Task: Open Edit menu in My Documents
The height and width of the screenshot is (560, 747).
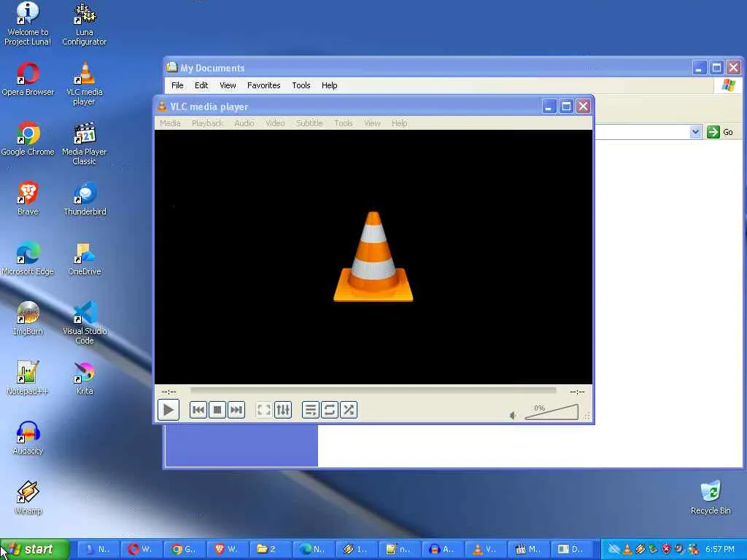Action: (201, 85)
